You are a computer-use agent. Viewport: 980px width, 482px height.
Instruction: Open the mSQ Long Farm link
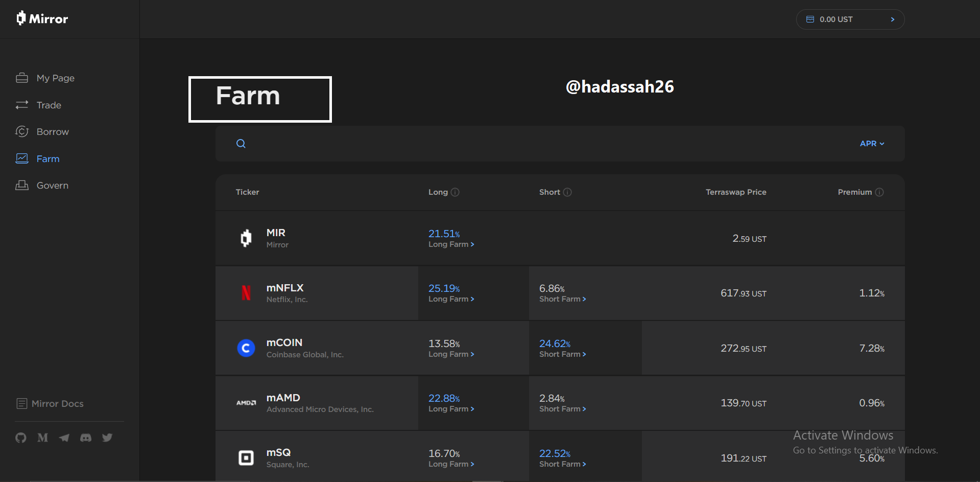(x=451, y=464)
